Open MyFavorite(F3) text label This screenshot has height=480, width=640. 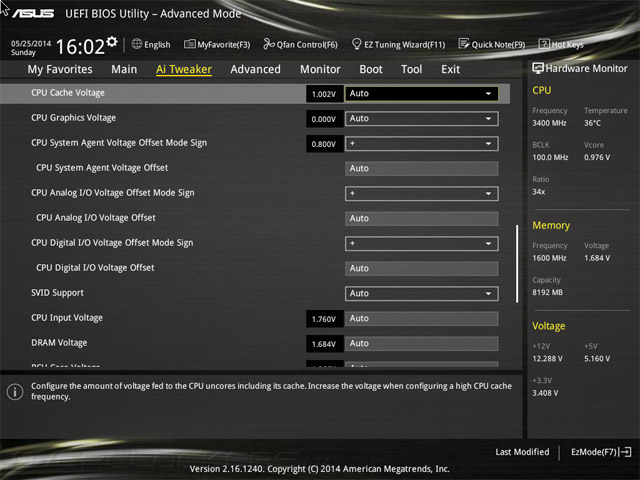pos(224,44)
